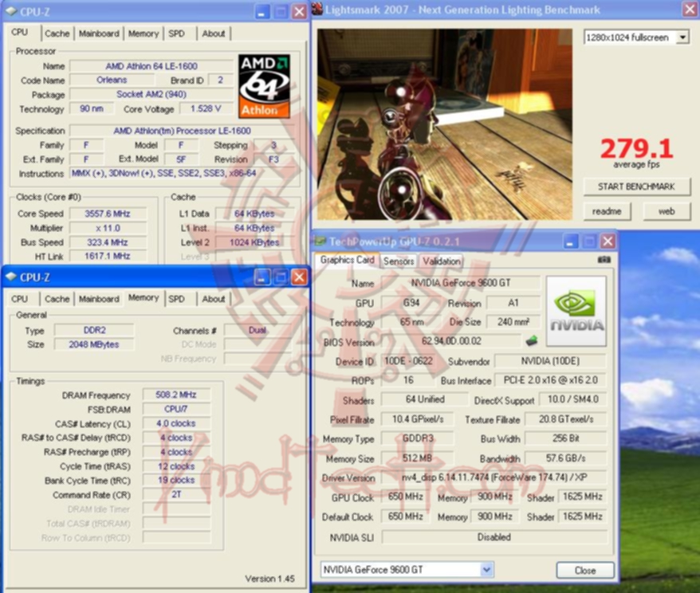Open the Sensors tab in GPU-Z

tap(399, 261)
